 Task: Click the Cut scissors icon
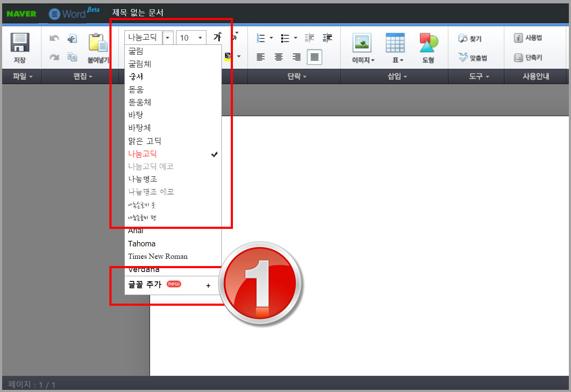tap(72, 38)
